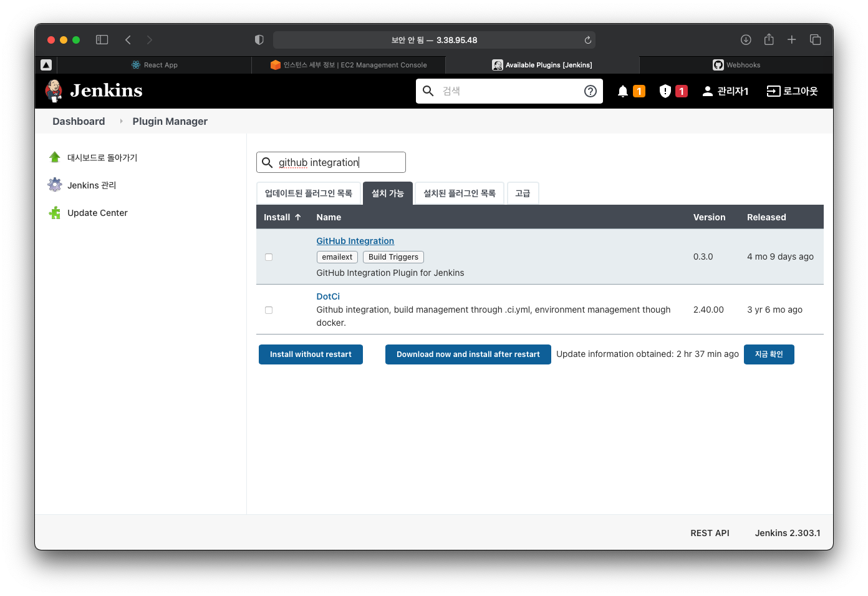Focus the plugin filter search field

(331, 162)
